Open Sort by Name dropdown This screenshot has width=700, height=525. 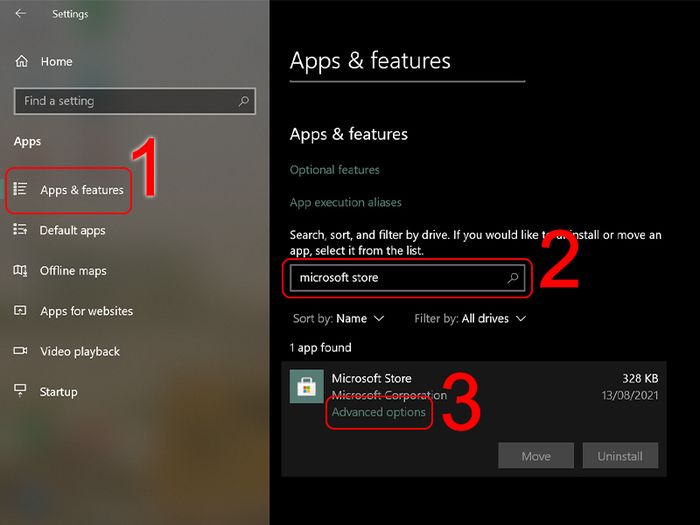[338, 319]
